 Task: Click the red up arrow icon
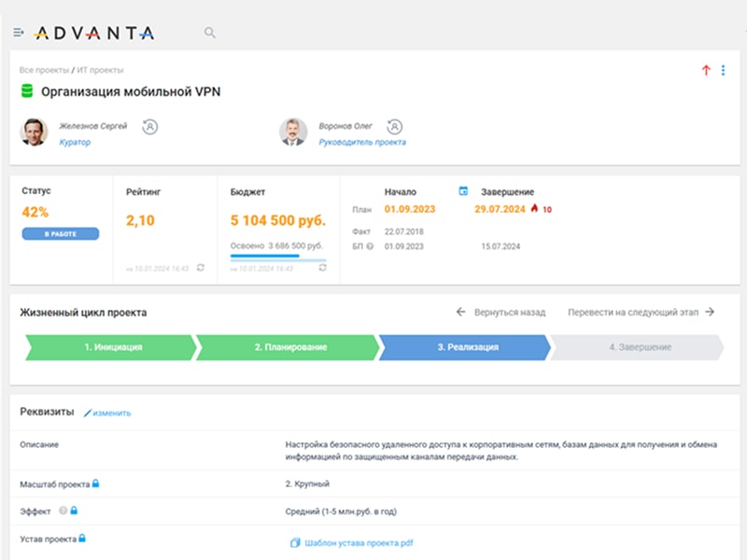[x=706, y=70]
